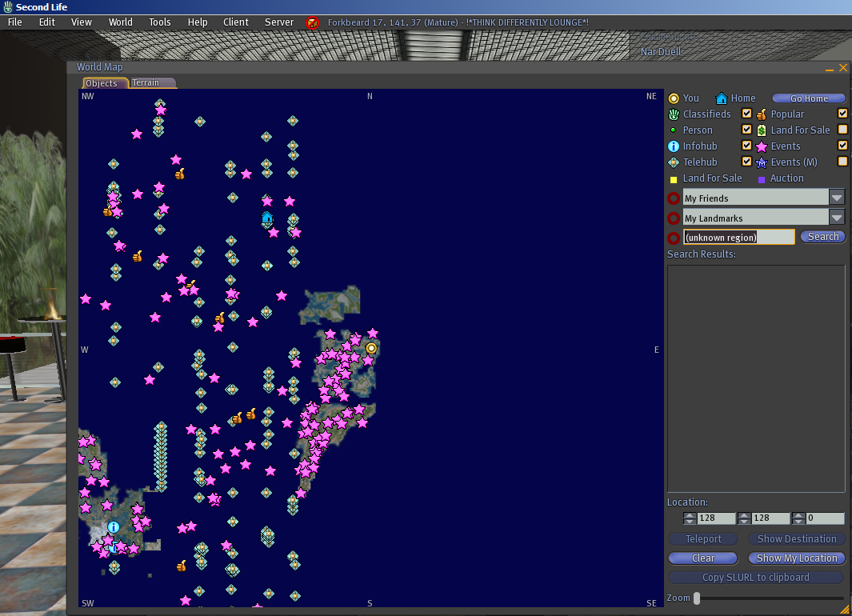Close the World Map panel
This screenshot has height=616, width=852.
(842, 68)
